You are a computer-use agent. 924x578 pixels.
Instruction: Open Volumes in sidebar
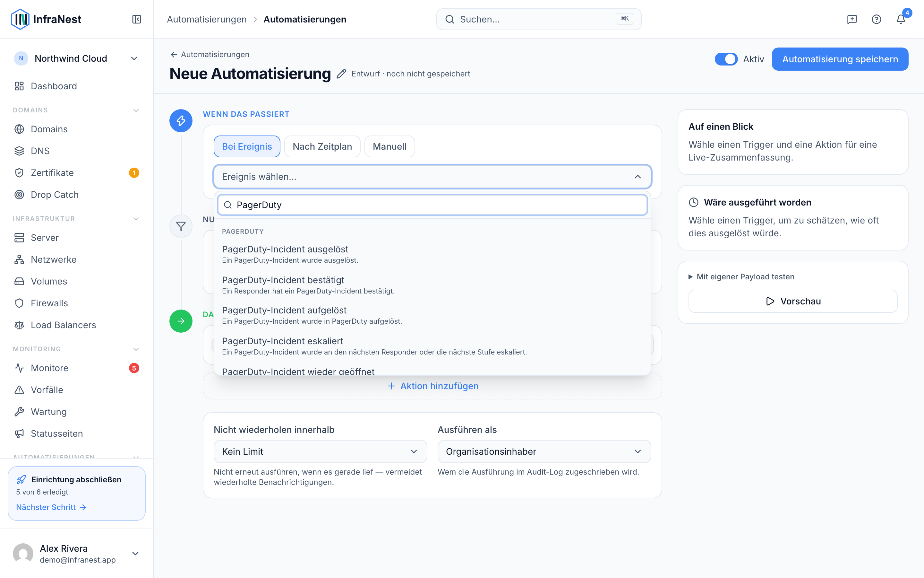tap(77, 281)
